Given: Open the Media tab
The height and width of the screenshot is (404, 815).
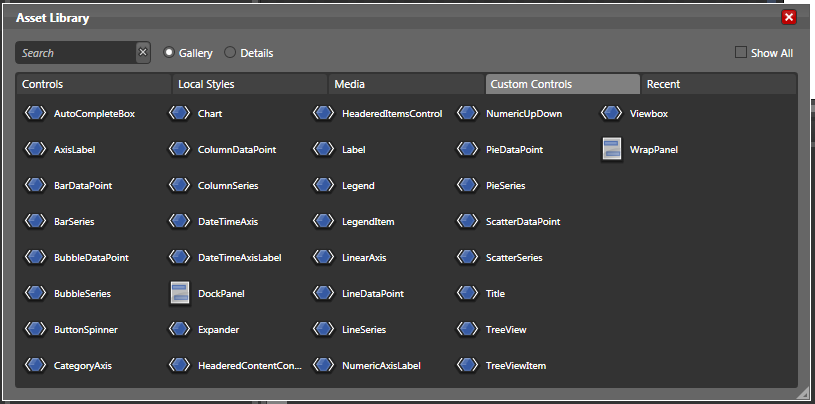Looking at the screenshot, I should point(406,84).
